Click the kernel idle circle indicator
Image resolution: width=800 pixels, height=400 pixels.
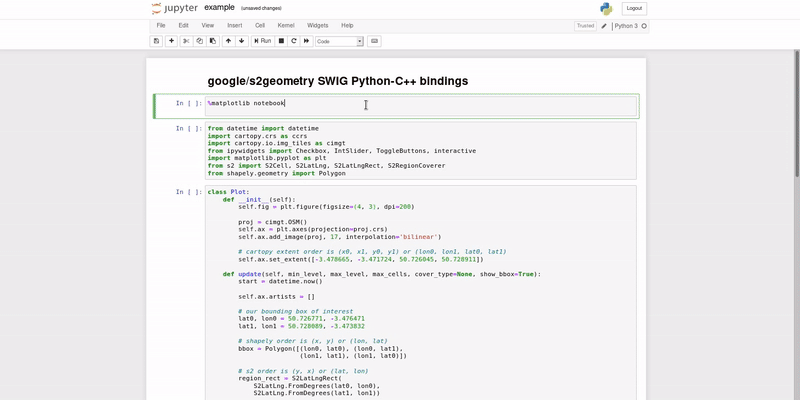644,26
